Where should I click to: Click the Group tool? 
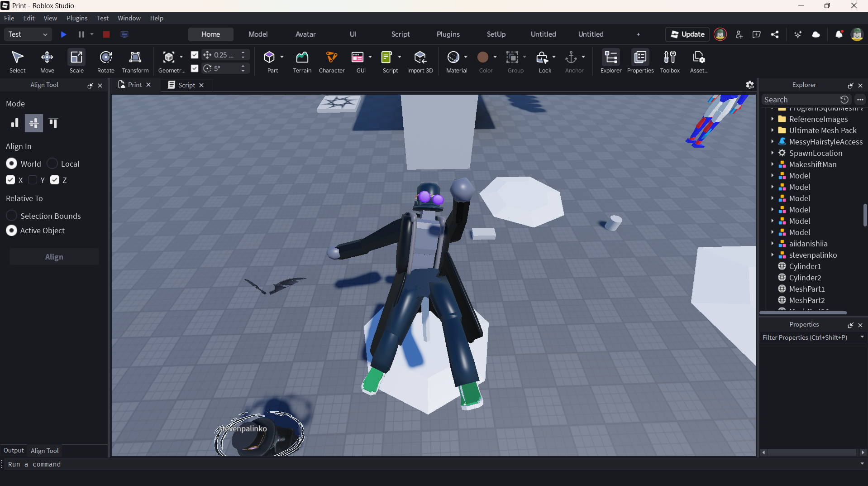point(512,57)
